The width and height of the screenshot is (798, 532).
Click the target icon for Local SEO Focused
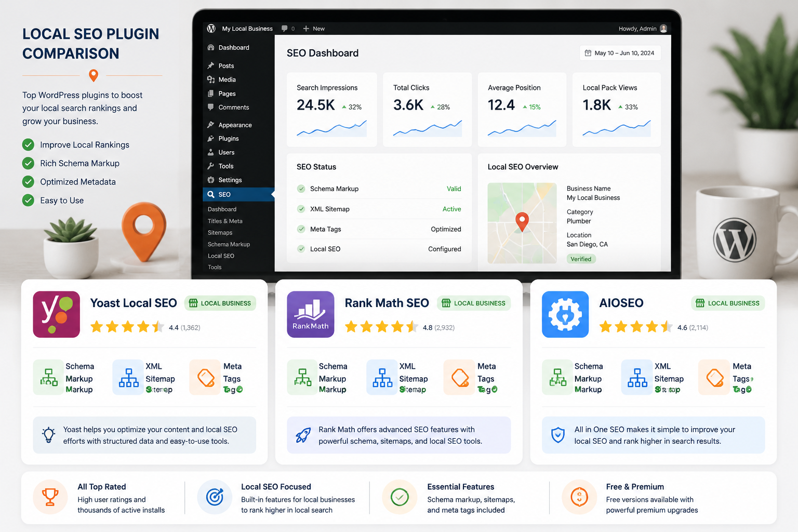(215, 497)
